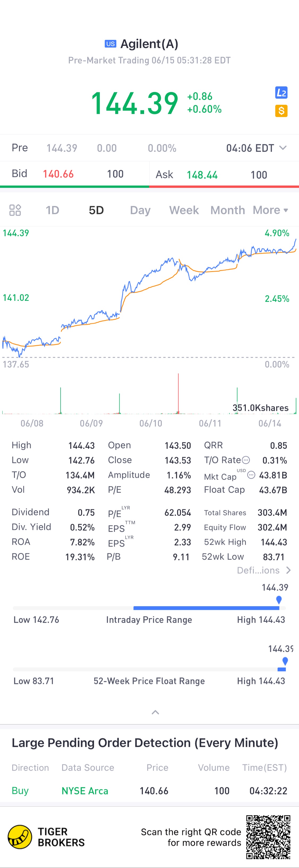Tap the info icon beside Mkt Cap

click(x=251, y=475)
